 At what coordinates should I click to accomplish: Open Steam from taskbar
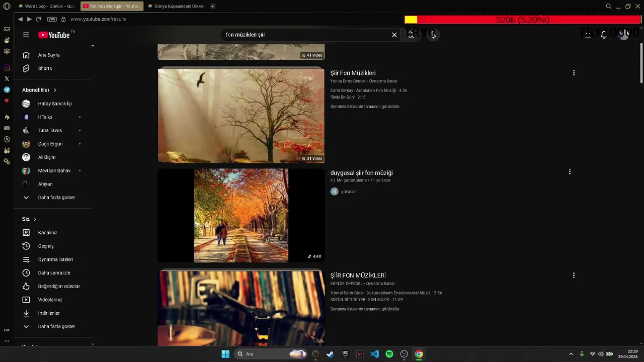(330, 354)
